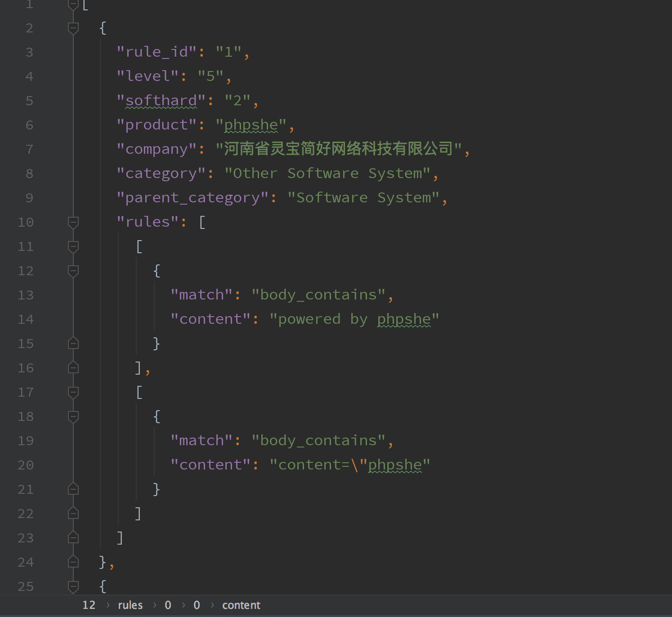Click the fold end marker on line 15
The width and height of the screenshot is (672, 617).
click(x=73, y=344)
